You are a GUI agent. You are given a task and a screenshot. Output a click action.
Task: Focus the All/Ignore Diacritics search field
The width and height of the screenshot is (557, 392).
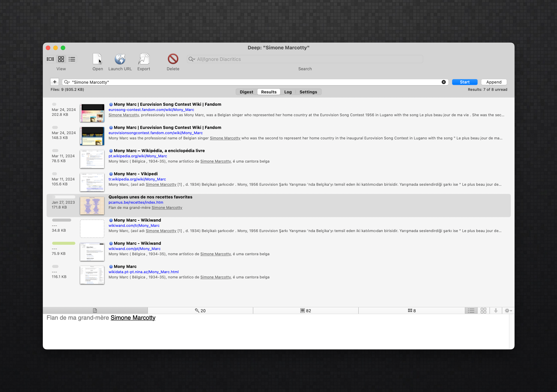pyautogui.click(x=305, y=59)
